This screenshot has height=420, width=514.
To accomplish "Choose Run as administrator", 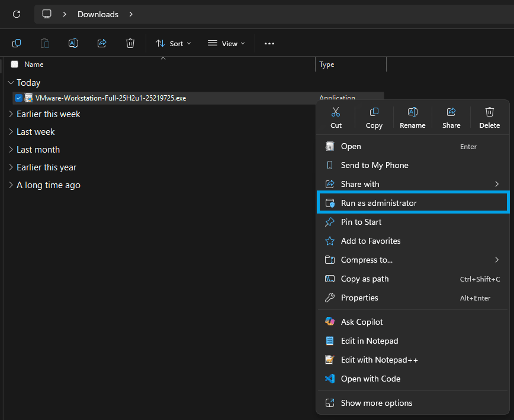I will [413, 203].
